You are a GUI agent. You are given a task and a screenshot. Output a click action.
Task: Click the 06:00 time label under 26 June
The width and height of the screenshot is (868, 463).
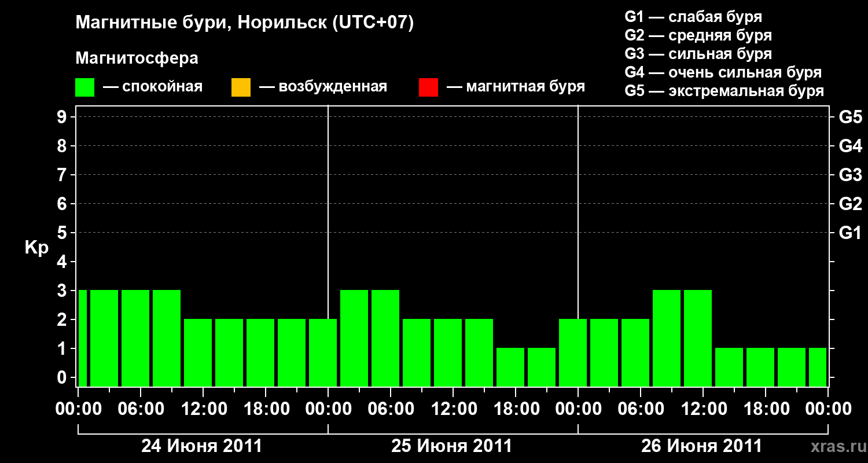click(x=641, y=409)
